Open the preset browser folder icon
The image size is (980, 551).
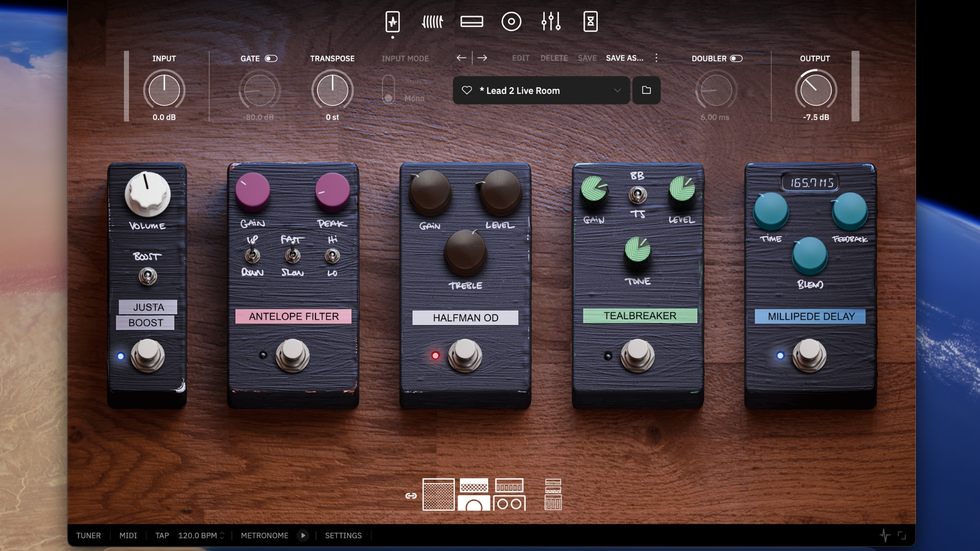point(646,90)
